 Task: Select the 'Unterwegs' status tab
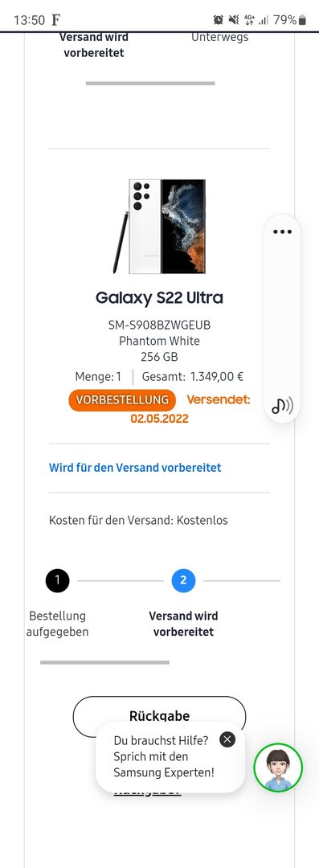[220, 38]
